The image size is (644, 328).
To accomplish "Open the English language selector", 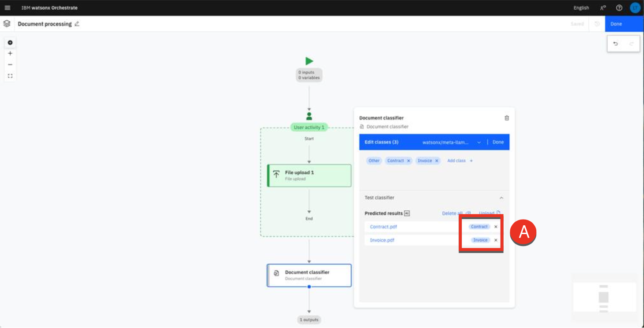I will coord(581,8).
